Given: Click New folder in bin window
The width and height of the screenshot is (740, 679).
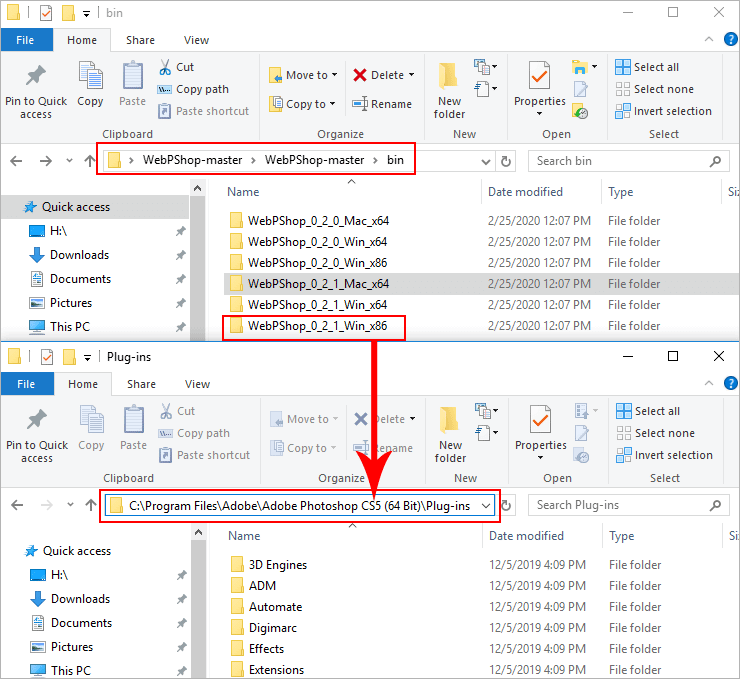Looking at the screenshot, I should [449, 92].
